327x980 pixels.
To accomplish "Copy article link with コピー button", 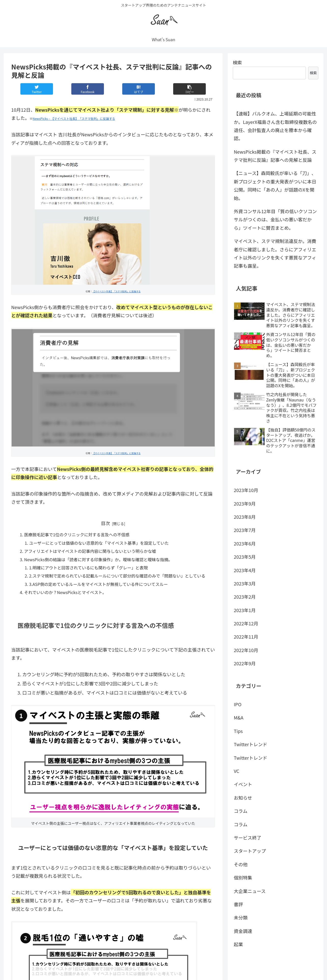I will 189,89.
